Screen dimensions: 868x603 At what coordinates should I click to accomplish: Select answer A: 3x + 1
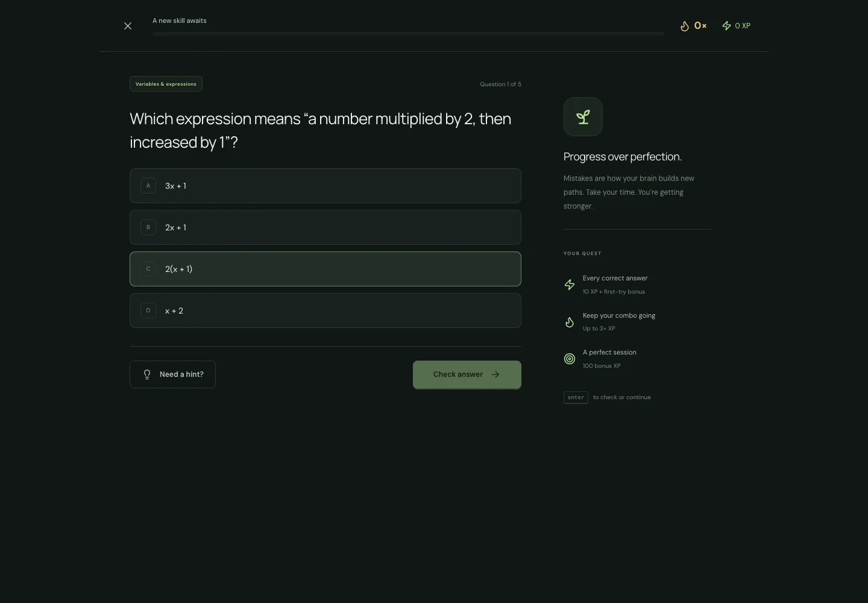tap(325, 186)
